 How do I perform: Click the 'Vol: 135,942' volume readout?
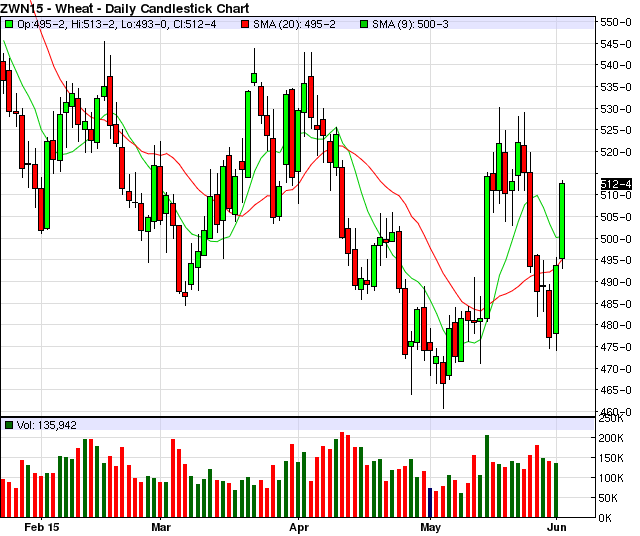point(47,425)
